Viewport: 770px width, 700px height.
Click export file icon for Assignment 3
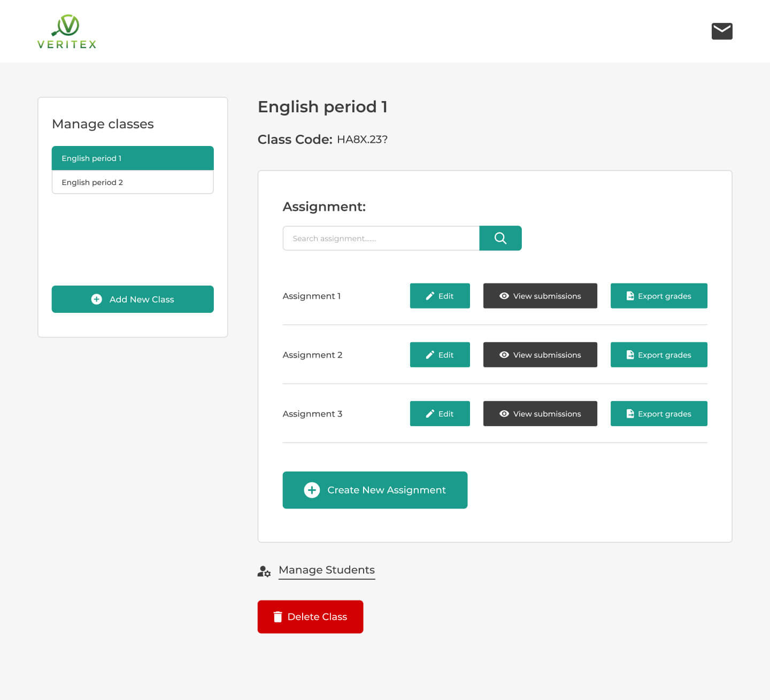630,413
